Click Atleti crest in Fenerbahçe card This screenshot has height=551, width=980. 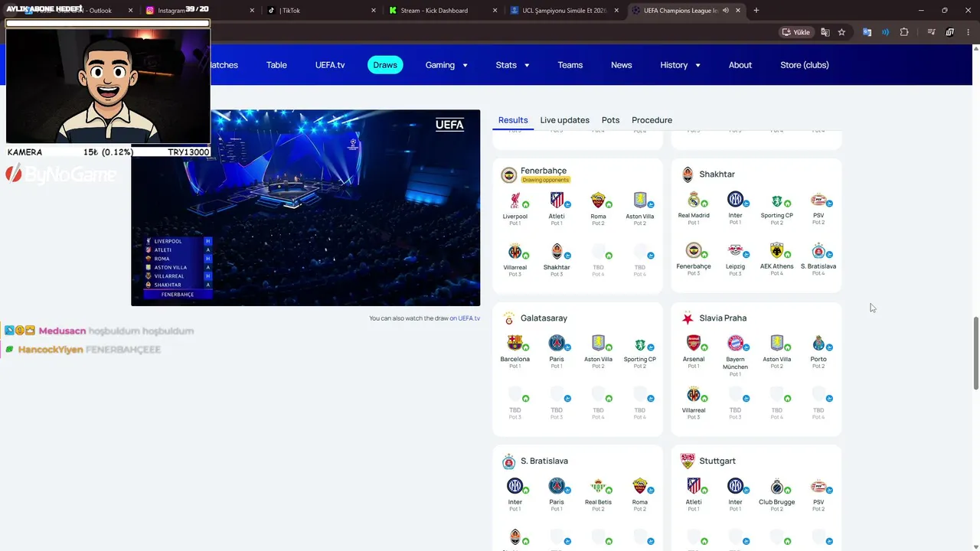tap(557, 201)
